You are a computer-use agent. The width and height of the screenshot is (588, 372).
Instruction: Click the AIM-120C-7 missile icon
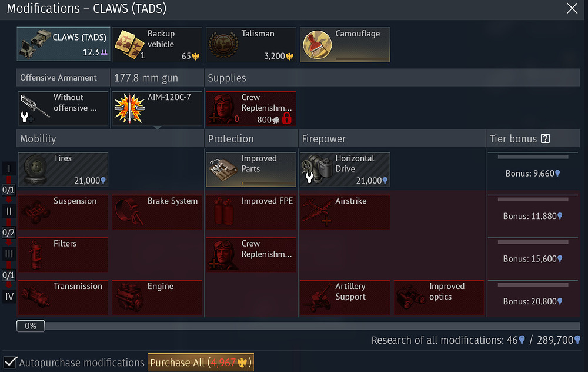(130, 108)
